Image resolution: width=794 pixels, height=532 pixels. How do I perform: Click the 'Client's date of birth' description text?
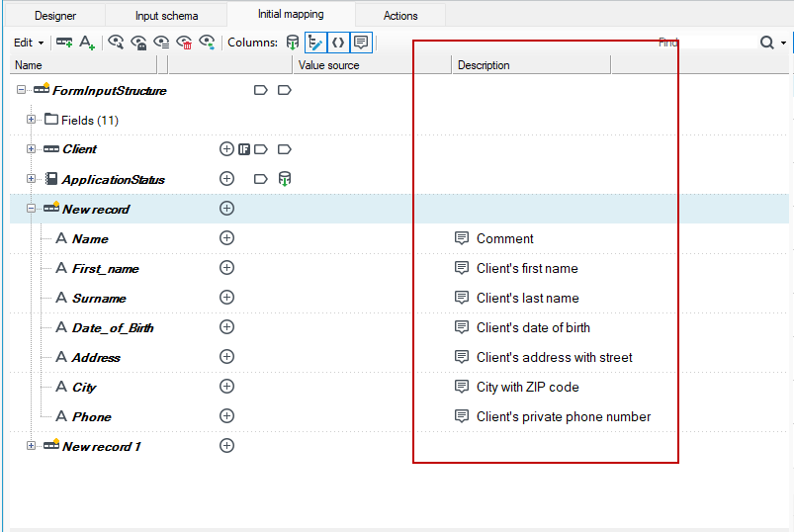pyautogui.click(x=533, y=328)
